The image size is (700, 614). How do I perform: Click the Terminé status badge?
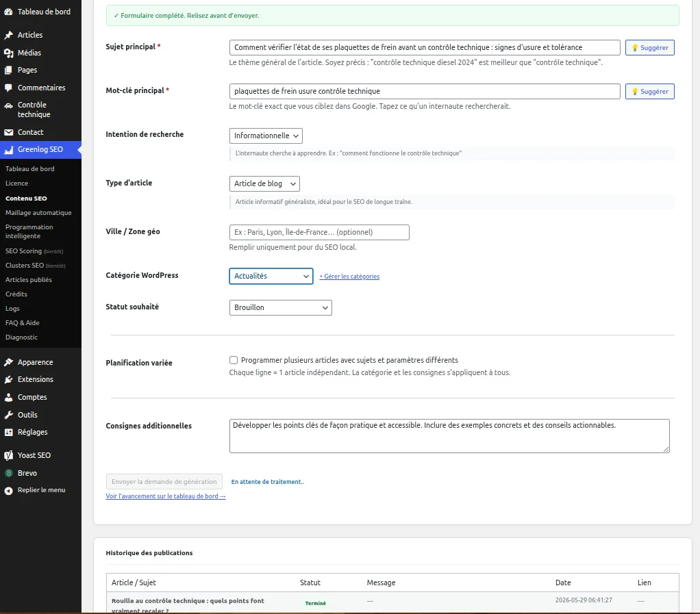[x=316, y=603]
